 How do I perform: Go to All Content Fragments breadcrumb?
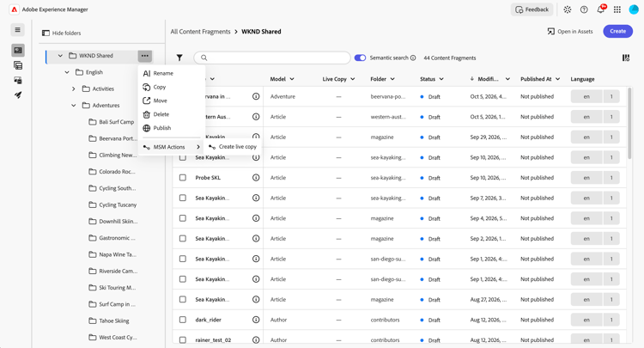(200, 32)
